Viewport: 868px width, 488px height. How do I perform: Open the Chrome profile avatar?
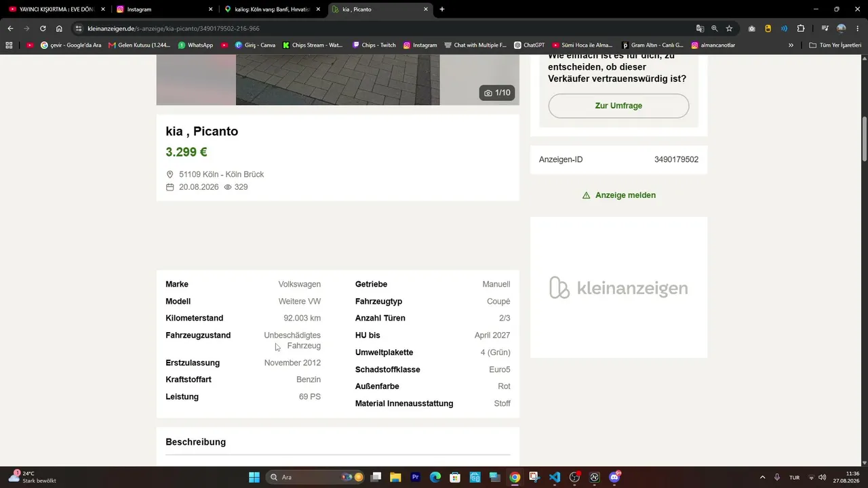(x=842, y=28)
